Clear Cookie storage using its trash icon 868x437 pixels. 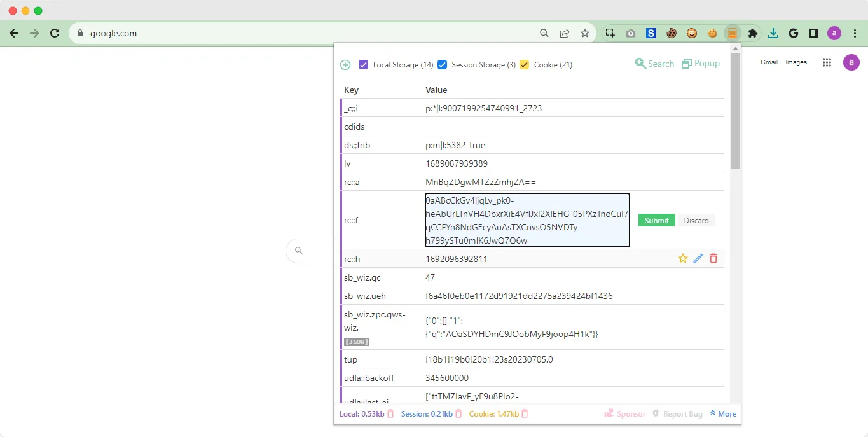click(x=525, y=413)
